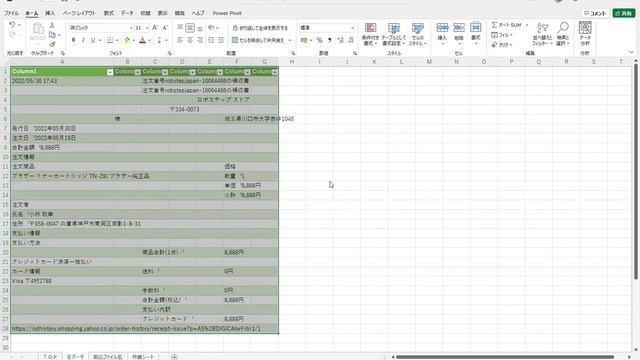The image size is (640, 360).
Task: Click the コメント comments button
Action: tap(595, 13)
